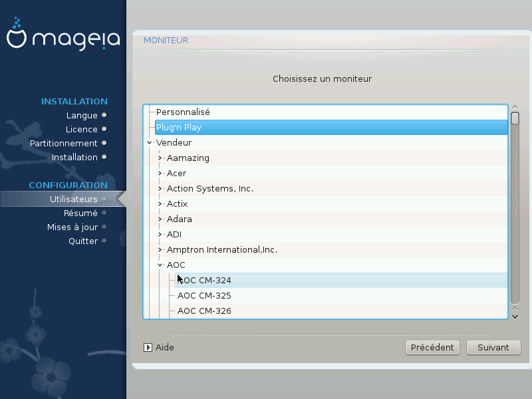The width and height of the screenshot is (532, 399).
Task: Click the bullet next to Résumé
Action: click(x=104, y=213)
